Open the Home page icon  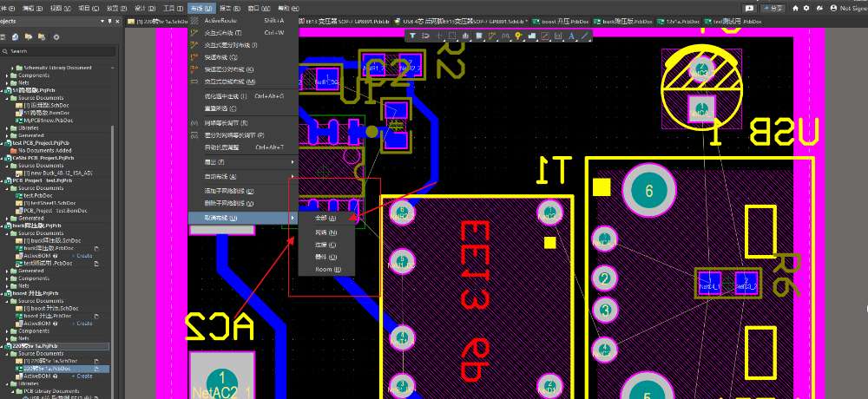(795, 9)
